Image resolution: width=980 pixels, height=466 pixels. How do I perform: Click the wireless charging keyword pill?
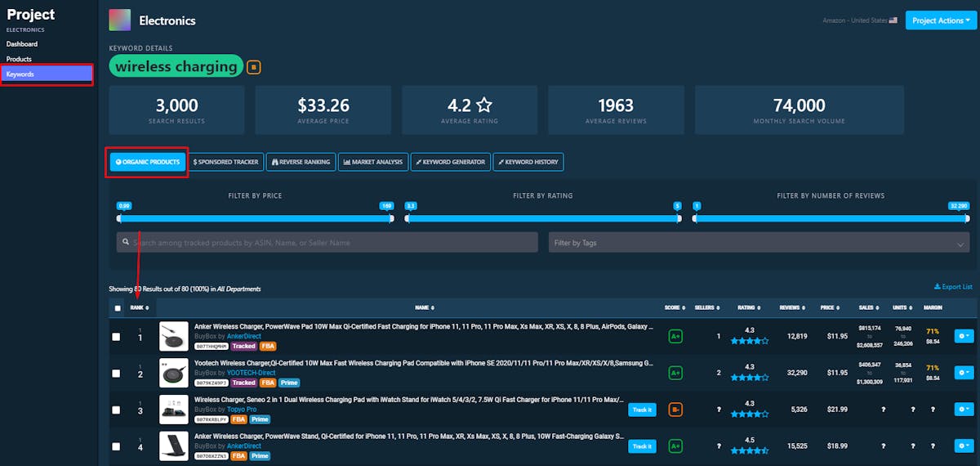[176, 66]
